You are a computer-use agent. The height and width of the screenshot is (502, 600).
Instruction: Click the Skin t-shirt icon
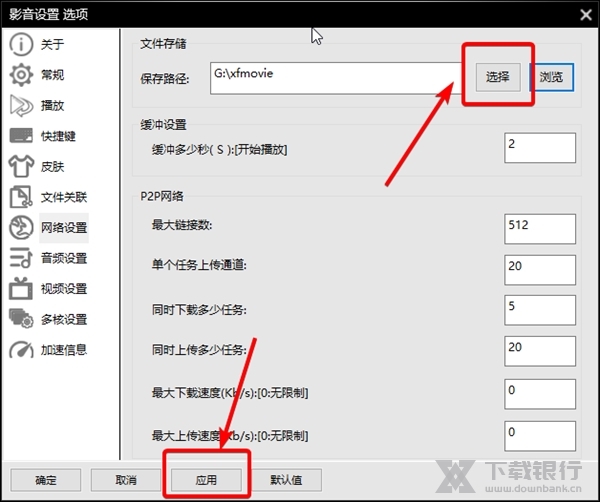21,166
